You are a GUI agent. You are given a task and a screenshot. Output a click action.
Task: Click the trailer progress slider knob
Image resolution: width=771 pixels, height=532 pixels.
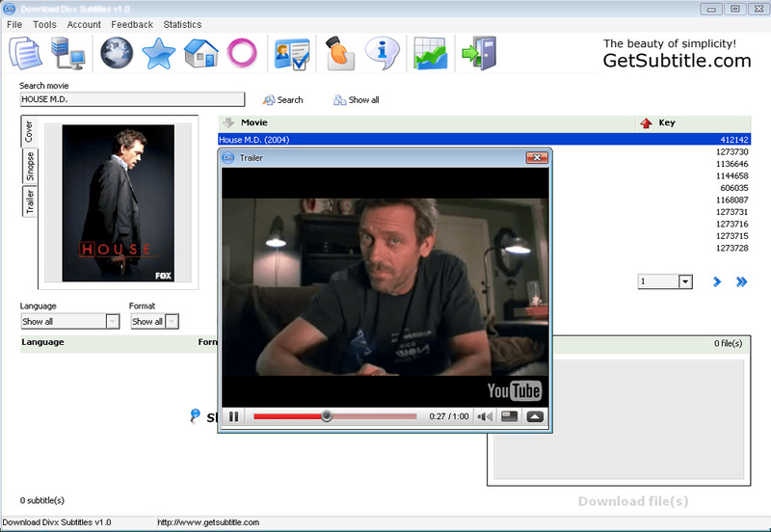click(x=327, y=416)
